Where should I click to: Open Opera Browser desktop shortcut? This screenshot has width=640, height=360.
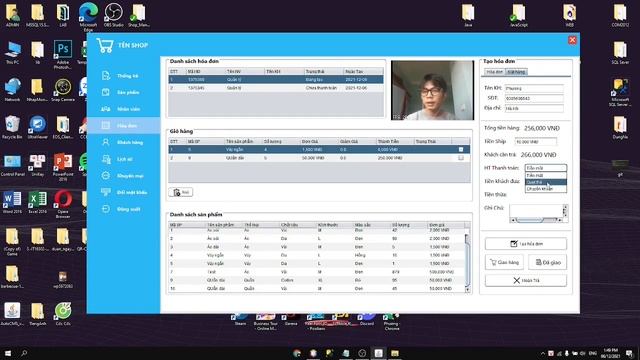(63, 204)
